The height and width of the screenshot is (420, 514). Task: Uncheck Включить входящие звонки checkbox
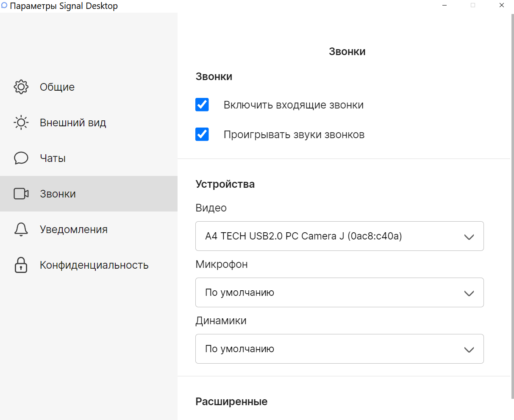(x=202, y=105)
